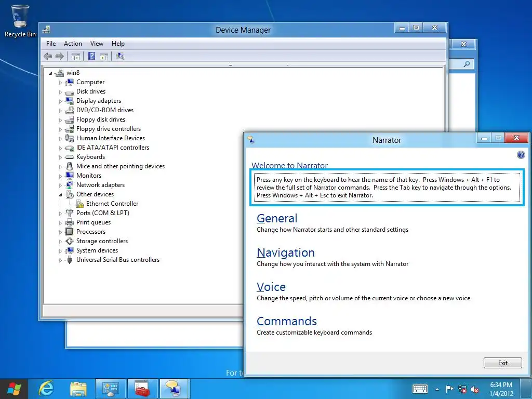Image resolution: width=532 pixels, height=399 pixels.
Task: Click the Network adapters icon
Action: pyautogui.click(x=70, y=185)
